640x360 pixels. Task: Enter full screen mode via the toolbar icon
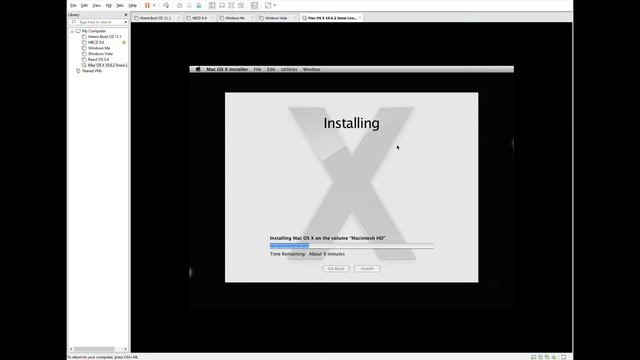point(231,5)
